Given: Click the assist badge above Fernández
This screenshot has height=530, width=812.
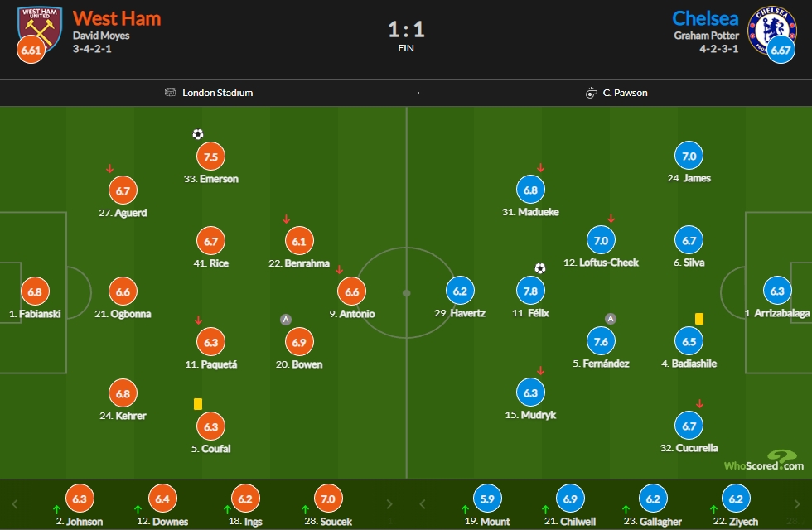Looking at the screenshot, I should click(x=611, y=319).
